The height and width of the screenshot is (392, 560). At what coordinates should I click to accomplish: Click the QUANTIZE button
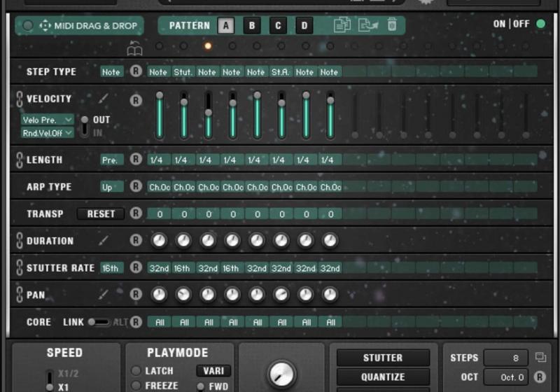383,377
